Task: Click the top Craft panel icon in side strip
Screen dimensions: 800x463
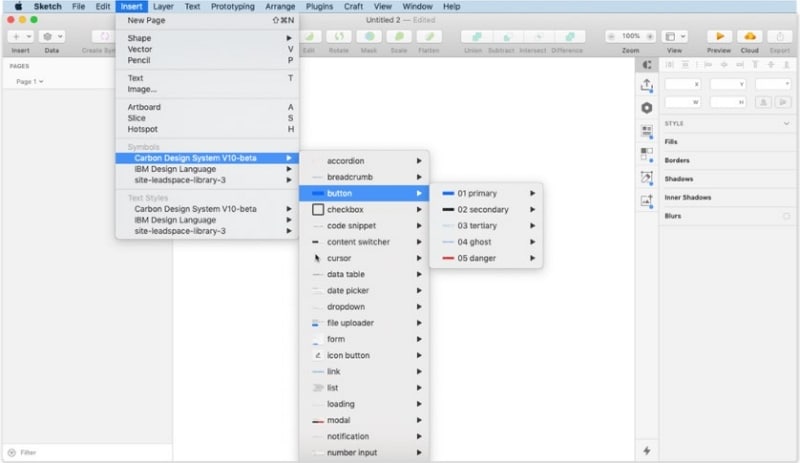Action: pos(646,64)
